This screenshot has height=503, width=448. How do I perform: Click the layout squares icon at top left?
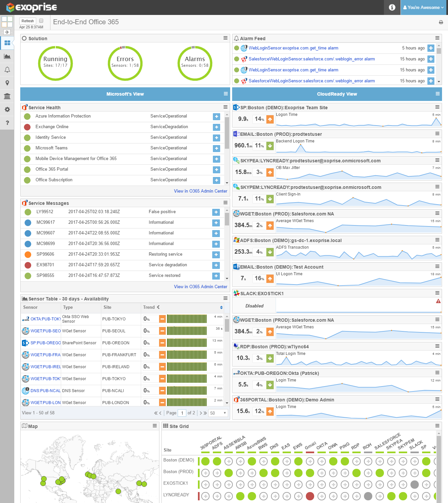(7, 22)
